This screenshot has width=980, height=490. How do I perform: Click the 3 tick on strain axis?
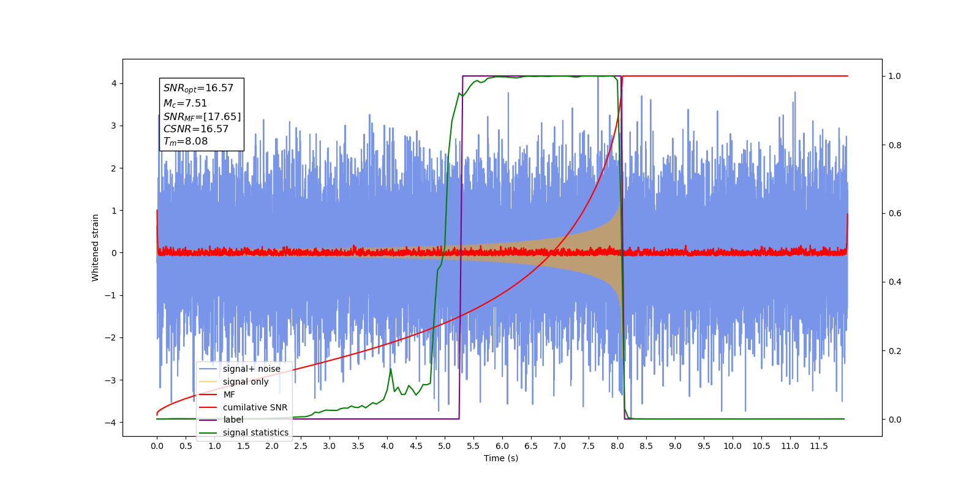tap(114, 126)
